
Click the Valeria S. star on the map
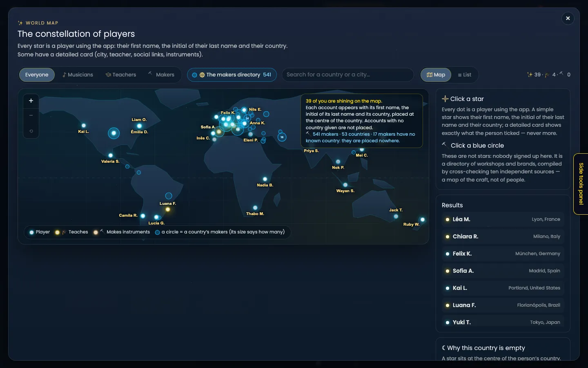(x=111, y=155)
